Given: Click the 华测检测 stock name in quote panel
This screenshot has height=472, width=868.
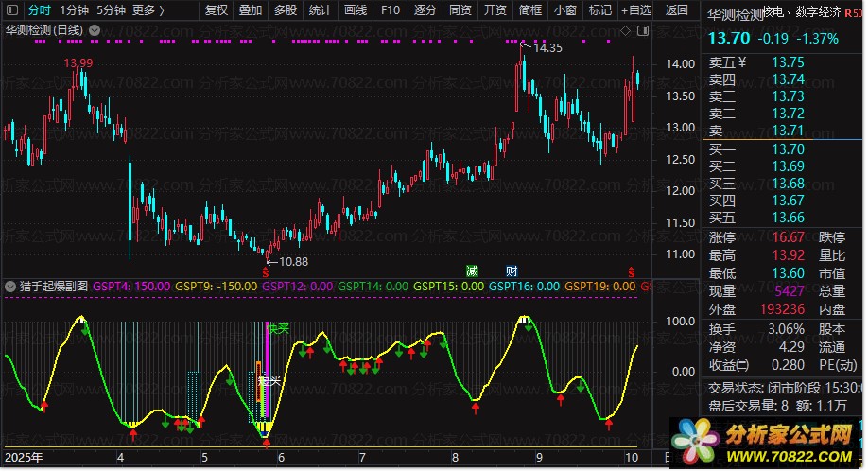Looking at the screenshot, I should tap(735, 15).
